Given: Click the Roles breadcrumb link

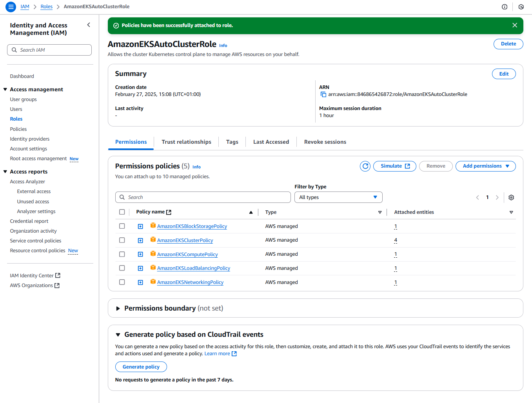Looking at the screenshot, I should tap(47, 7).
